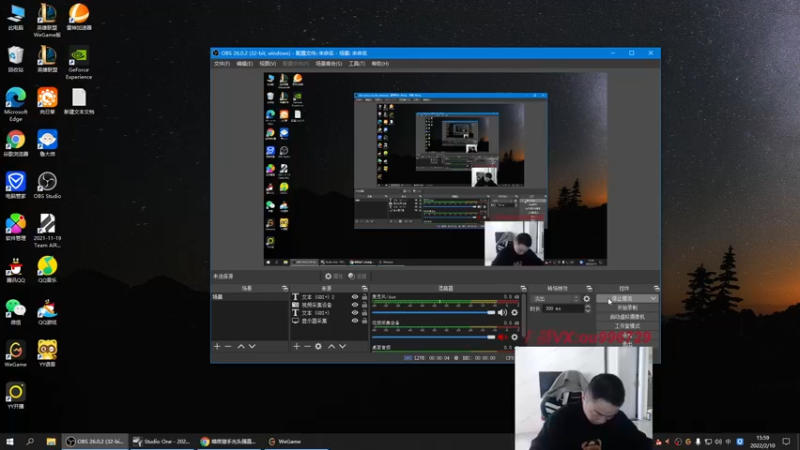
Task: Toggle visibility of the video capture device source
Action: tap(355, 305)
